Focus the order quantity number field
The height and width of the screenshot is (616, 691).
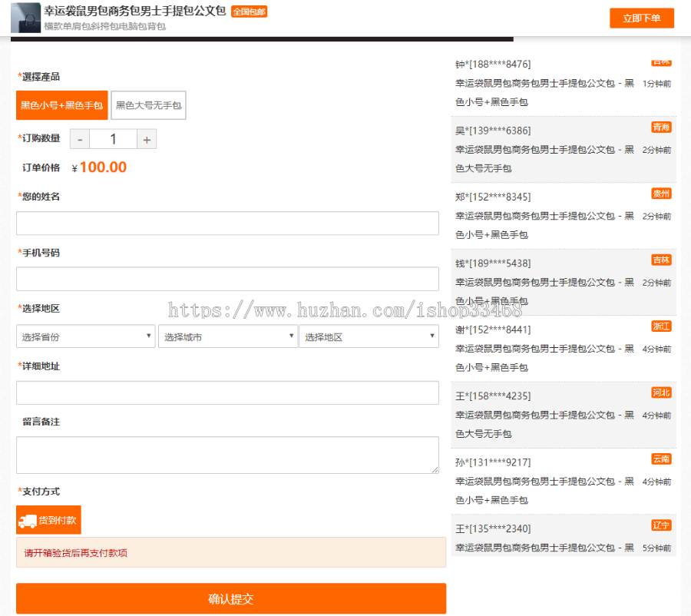pyautogui.click(x=114, y=139)
